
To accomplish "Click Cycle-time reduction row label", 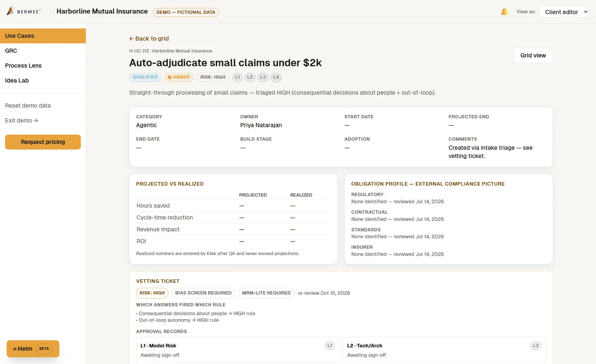I will click(x=165, y=218).
